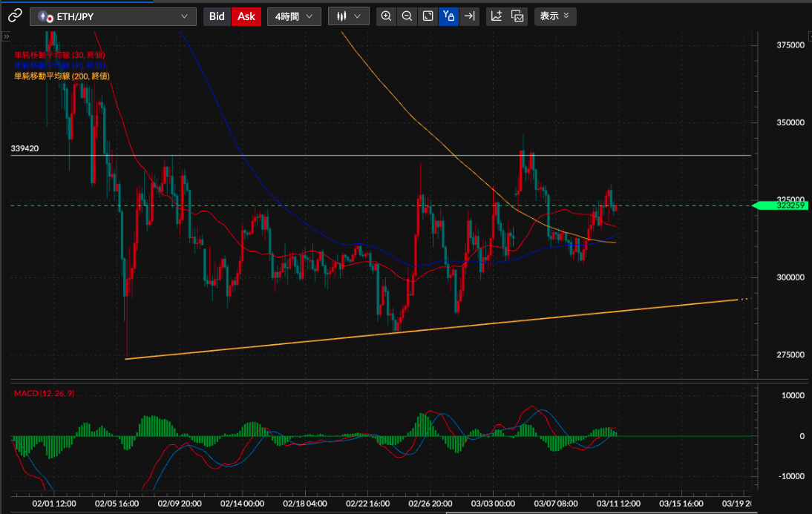Switch price display to Bid
The width and height of the screenshot is (812, 514).
pyautogui.click(x=217, y=16)
